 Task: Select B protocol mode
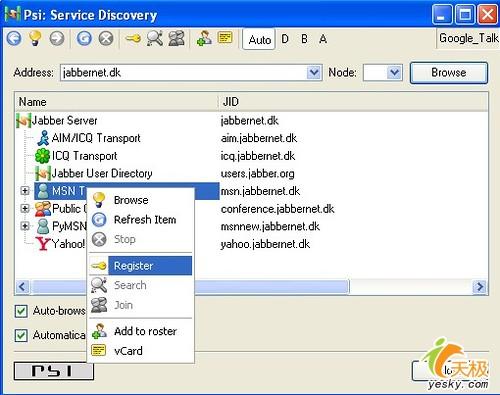point(304,39)
